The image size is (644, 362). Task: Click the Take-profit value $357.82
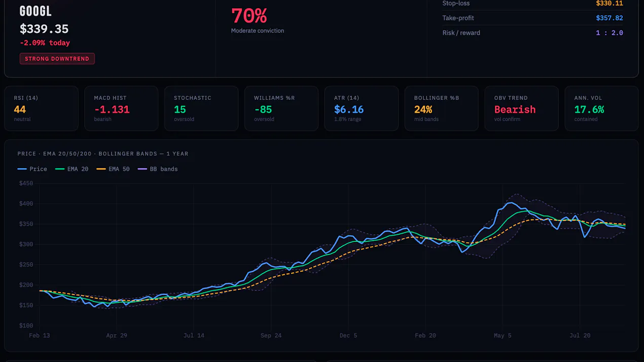coord(610,18)
